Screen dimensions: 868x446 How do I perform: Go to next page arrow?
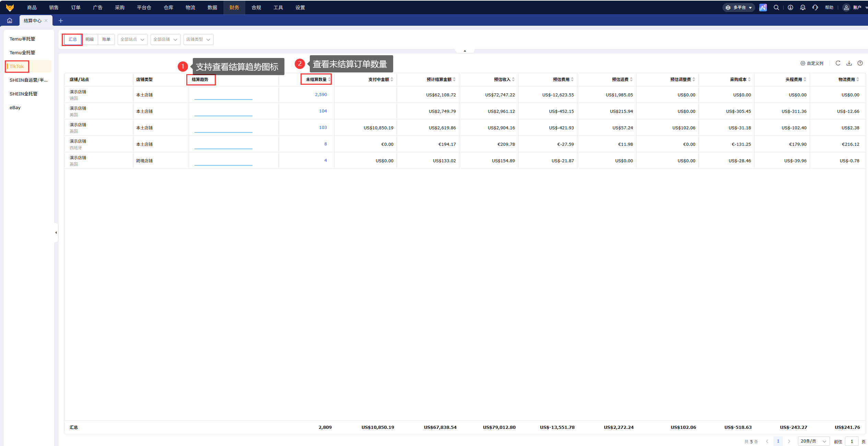click(789, 441)
